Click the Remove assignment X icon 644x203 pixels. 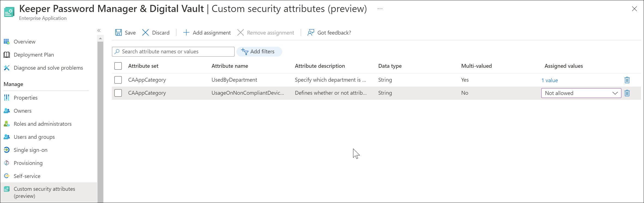coord(241,33)
